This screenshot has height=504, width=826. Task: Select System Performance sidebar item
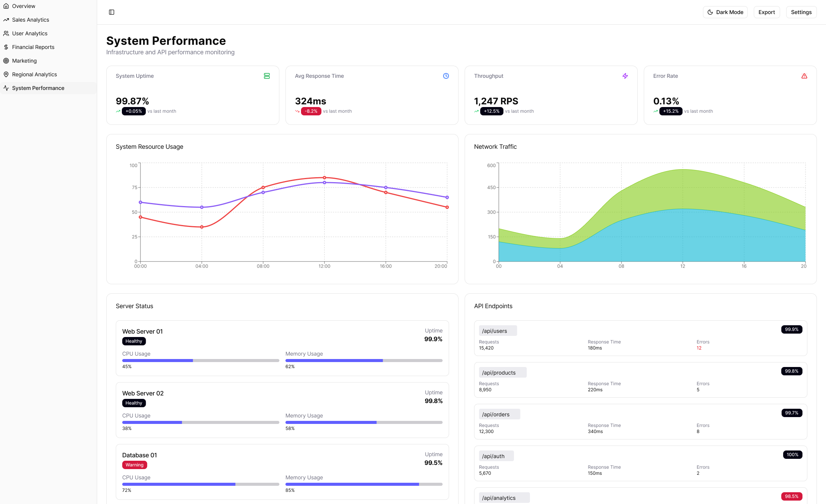tap(38, 88)
